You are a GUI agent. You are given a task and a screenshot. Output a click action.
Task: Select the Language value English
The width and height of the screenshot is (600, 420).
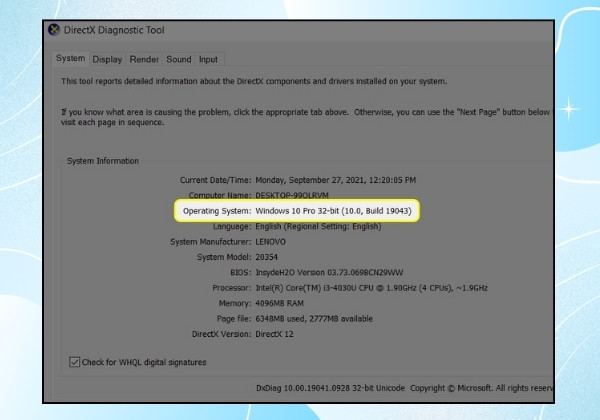(x=318, y=226)
